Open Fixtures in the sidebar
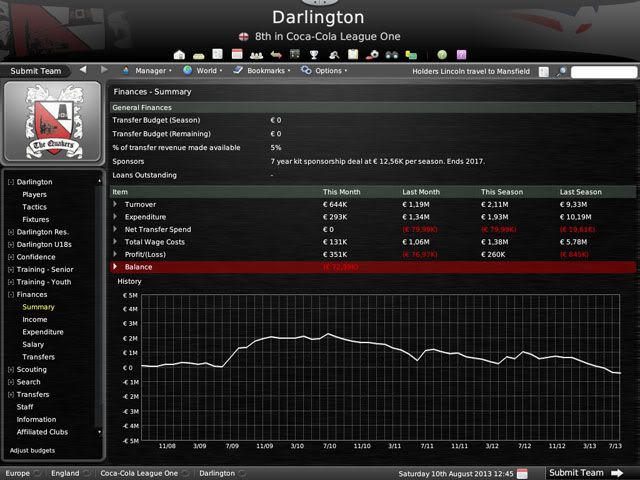Screen dimensions: 640x480 click(x=36, y=220)
